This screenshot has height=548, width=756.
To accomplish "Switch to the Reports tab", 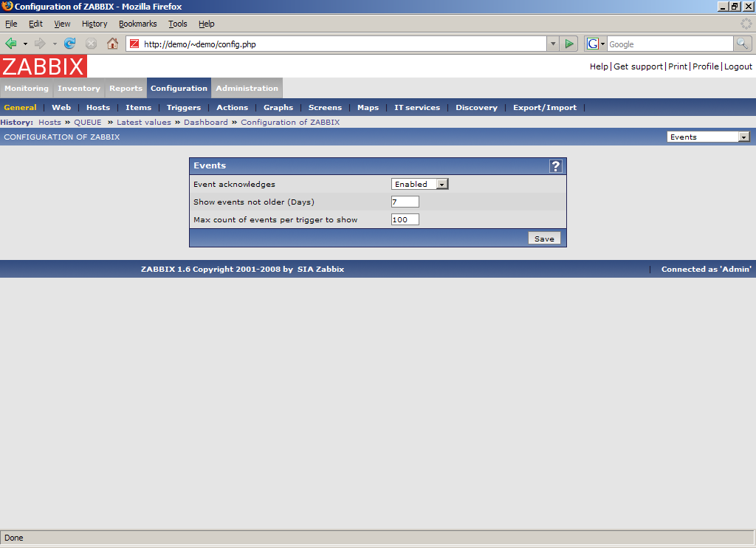I will [126, 89].
